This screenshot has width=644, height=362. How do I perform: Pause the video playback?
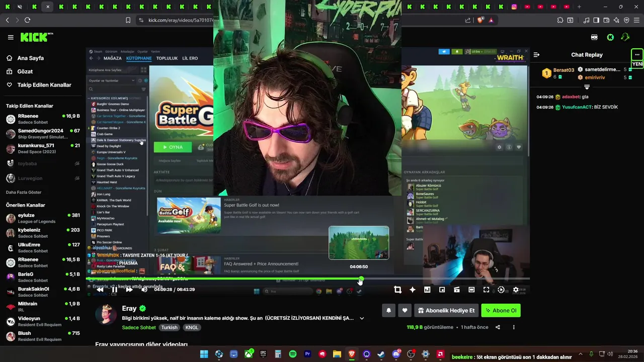pyautogui.click(x=115, y=290)
